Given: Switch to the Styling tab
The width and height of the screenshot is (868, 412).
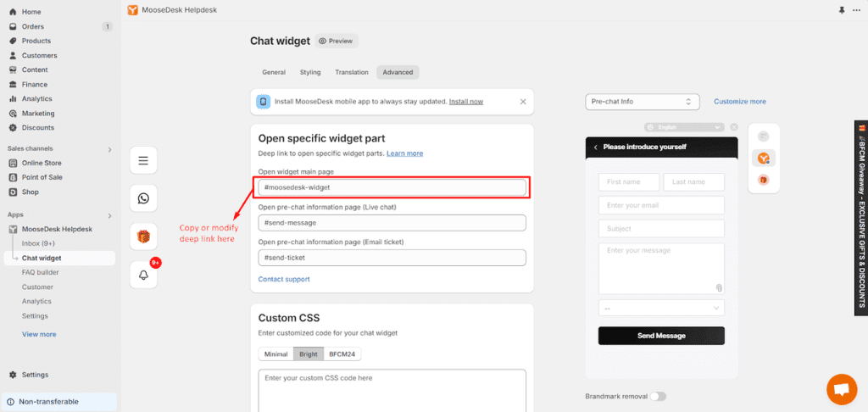Looking at the screenshot, I should click(x=310, y=72).
